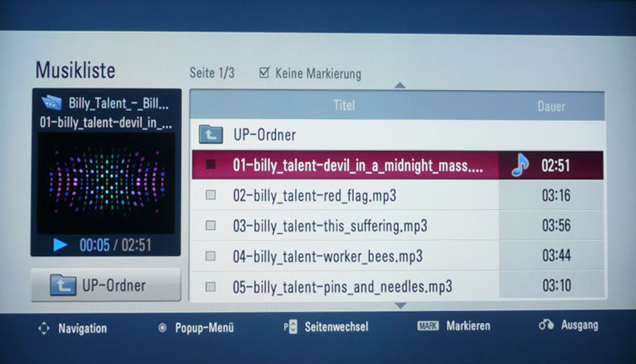
Task: Click the 01-billy_talent-devil_in_... now-playing title
Action: point(106,122)
